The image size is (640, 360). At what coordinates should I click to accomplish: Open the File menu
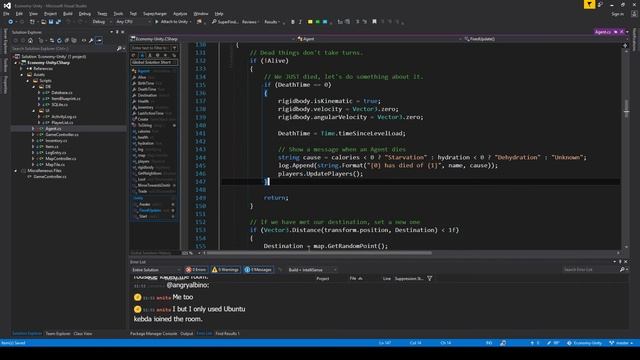(x=6, y=13)
